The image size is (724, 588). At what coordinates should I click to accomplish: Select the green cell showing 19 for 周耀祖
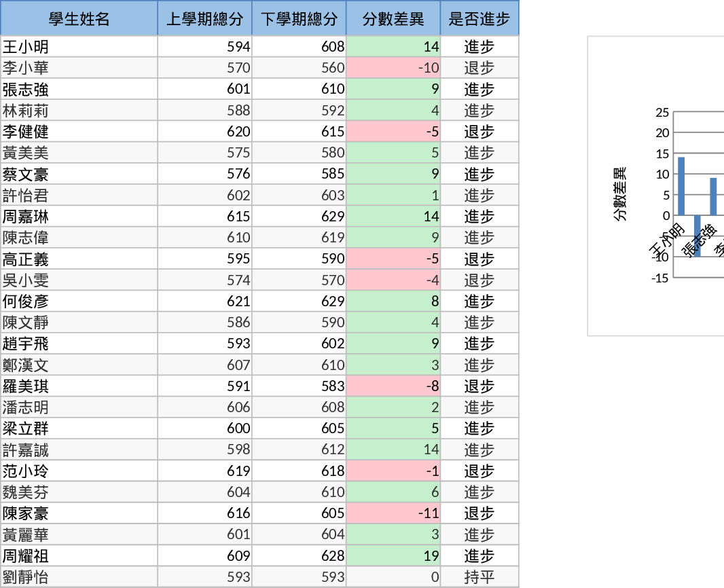[394, 555]
